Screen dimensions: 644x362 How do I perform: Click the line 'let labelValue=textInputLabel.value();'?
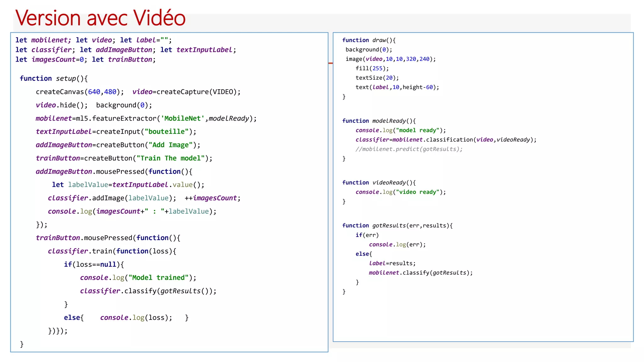pyautogui.click(x=128, y=185)
